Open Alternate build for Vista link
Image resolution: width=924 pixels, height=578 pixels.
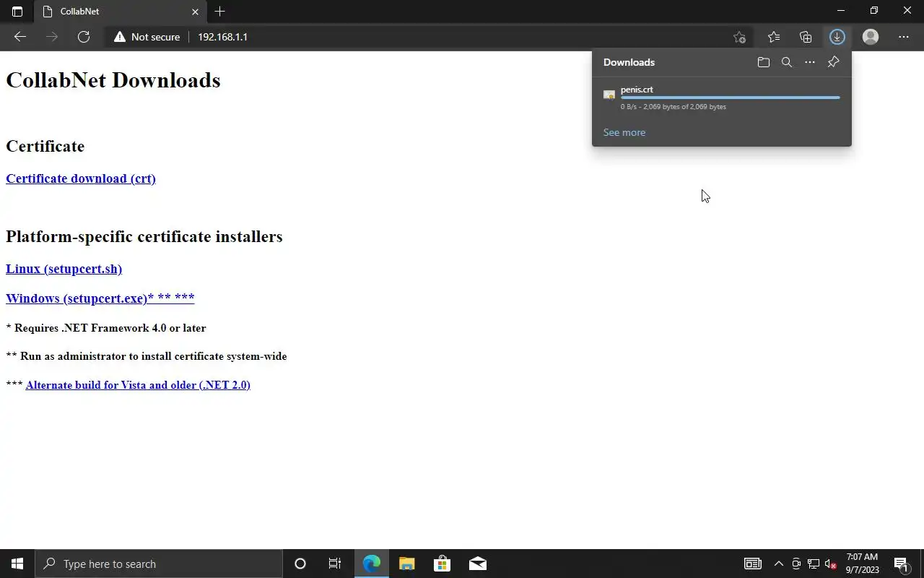click(138, 385)
